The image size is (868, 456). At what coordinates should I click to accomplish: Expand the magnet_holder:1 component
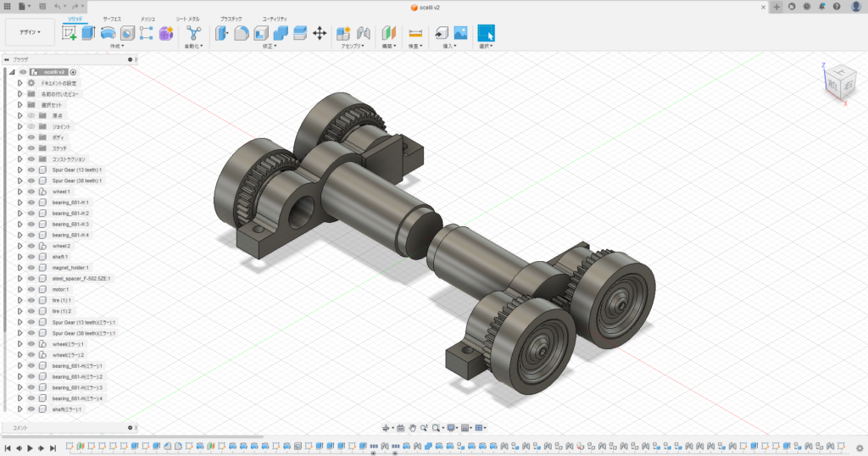tap(20, 268)
